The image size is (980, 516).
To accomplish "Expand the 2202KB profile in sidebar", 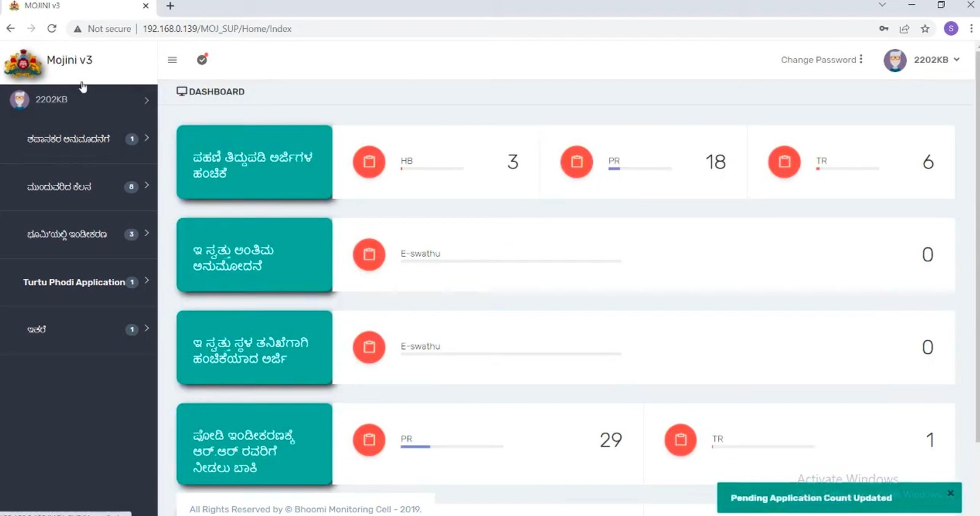I will [78, 100].
